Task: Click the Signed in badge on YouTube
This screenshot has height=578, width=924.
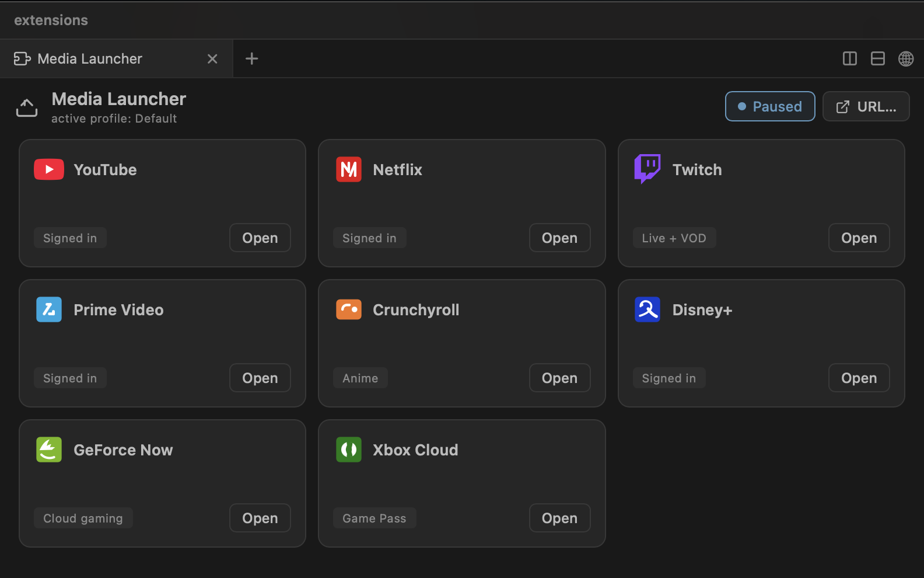Action: click(70, 238)
